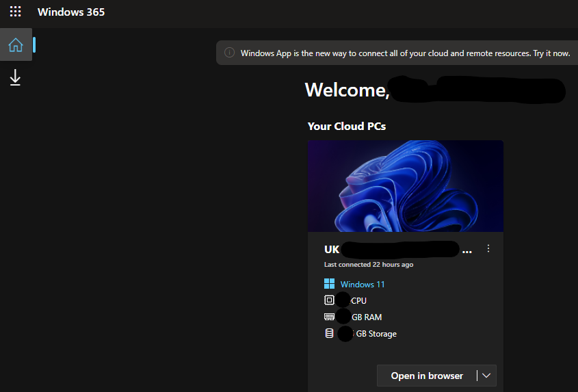Image resolution: width=578 pixels, height=392 pixels.
Task: Click the Windows App banner message
Action: (x=405, y=53)
